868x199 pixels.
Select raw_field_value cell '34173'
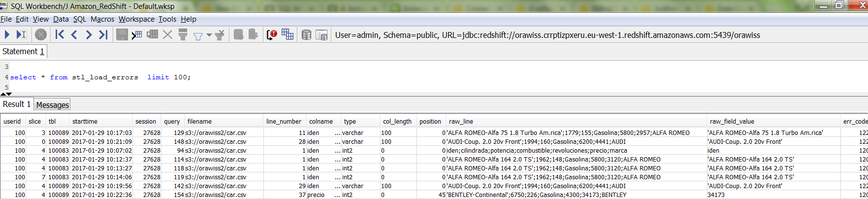[x=773, y=195]
